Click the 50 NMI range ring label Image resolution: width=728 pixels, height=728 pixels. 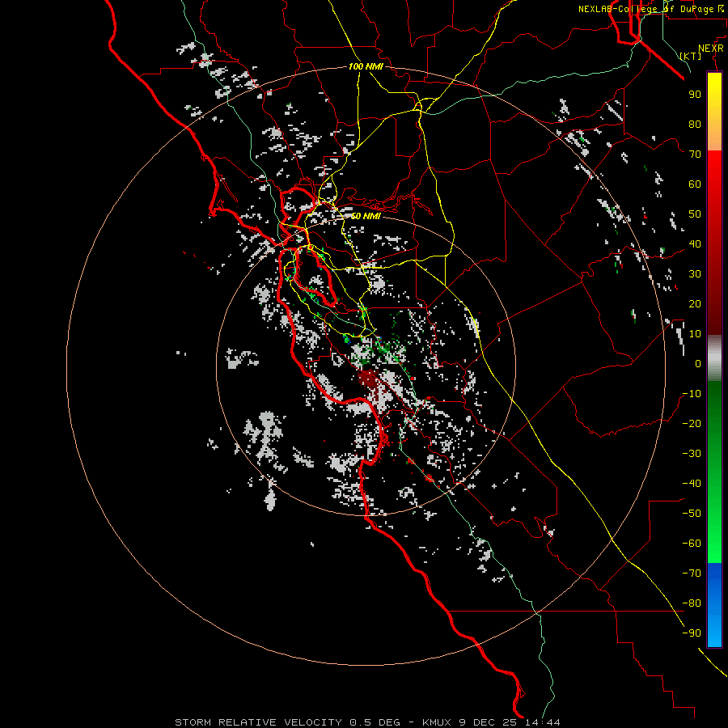365,216
